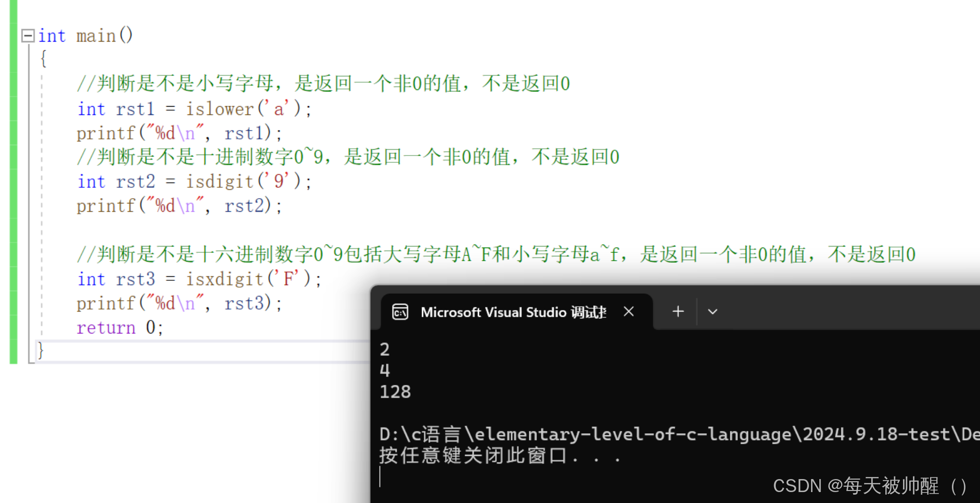Screen dimensions: 980x503
Task: Expand the terminal tab options chevron
Action: (712, 311)
